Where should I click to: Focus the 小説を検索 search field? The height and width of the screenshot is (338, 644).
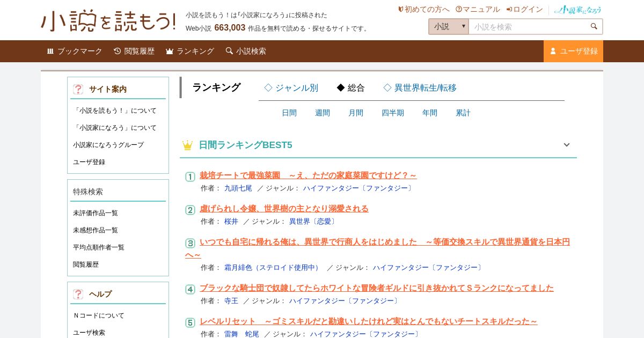[x=528, y=26]
